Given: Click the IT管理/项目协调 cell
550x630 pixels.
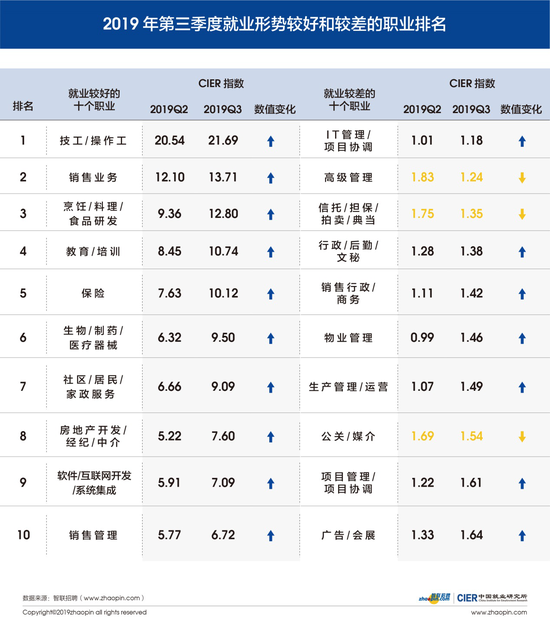Looking at the screenshot, I should point(348,141).
